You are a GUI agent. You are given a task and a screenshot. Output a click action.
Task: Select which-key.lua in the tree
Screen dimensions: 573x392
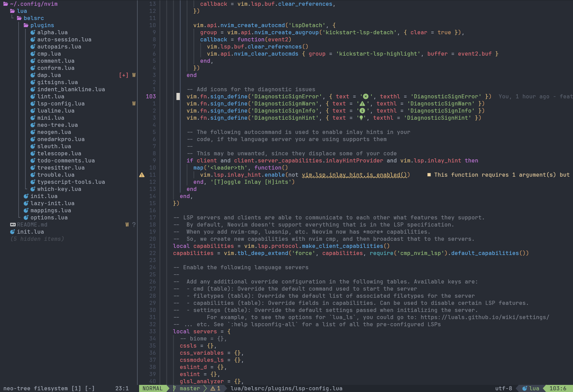point(59,189)
